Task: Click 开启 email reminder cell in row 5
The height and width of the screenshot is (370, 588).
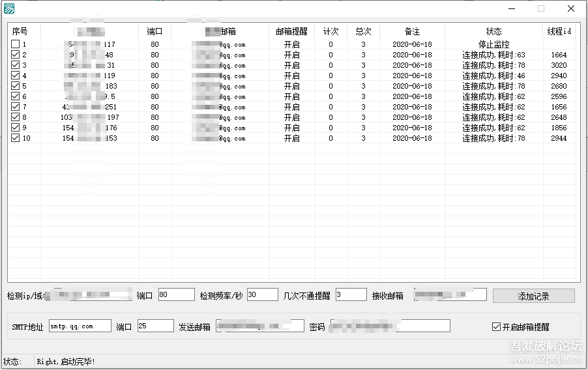Action: [292, 86]
